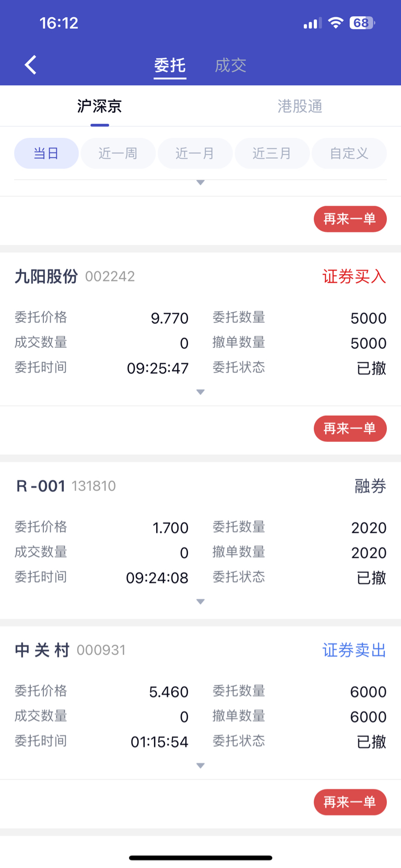Tap the cellular signal bars icon
Viewport: 401px width, 868px height.
point(312,24)
